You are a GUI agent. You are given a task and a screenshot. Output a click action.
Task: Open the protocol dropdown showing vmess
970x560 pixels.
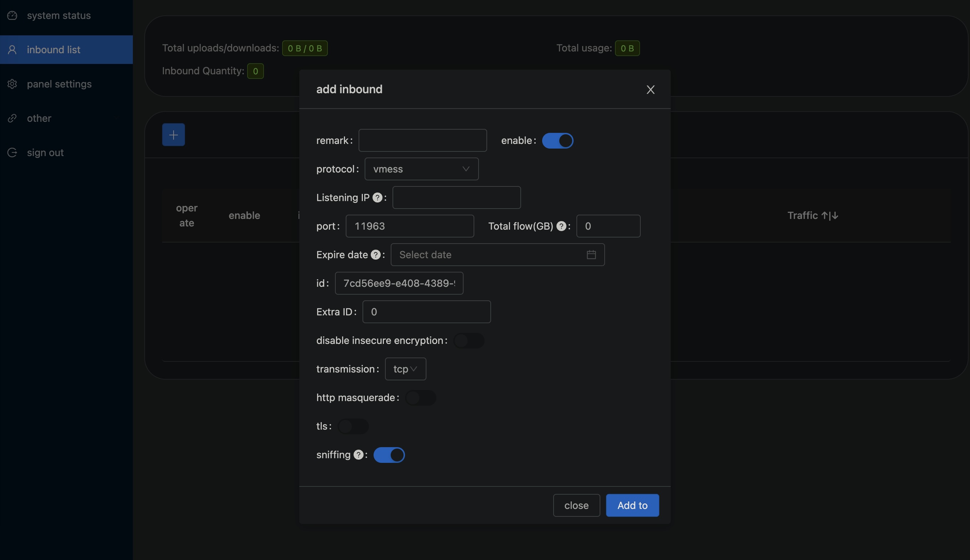click(421, 169)
